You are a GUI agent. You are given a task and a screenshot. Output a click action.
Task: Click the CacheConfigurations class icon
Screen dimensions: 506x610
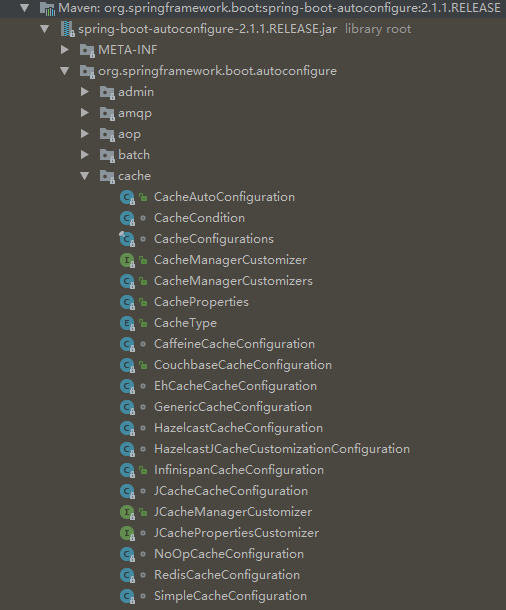pyautogui.click(x=127, y=239)
